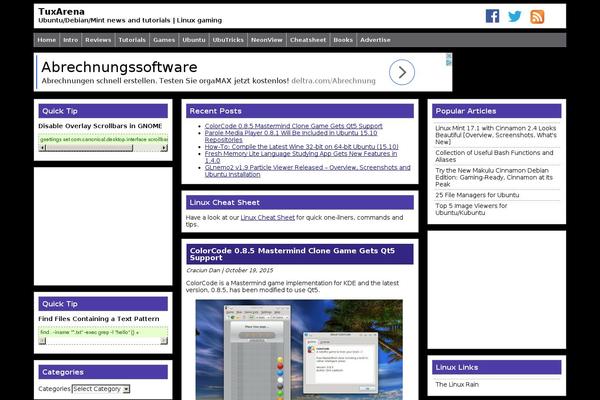Open Linux Mint 17.1 Cinnamon popular article
600x400 pixels.
pos(496,135)
